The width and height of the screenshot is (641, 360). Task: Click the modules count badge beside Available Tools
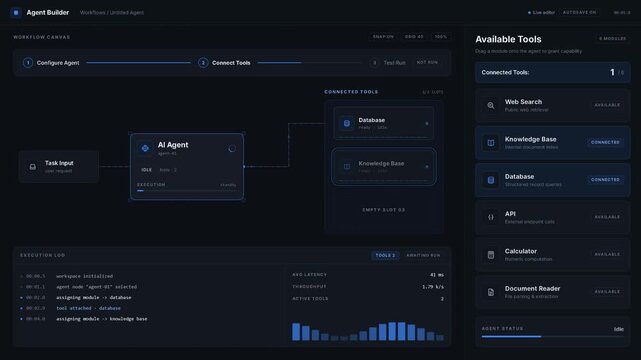612,39
